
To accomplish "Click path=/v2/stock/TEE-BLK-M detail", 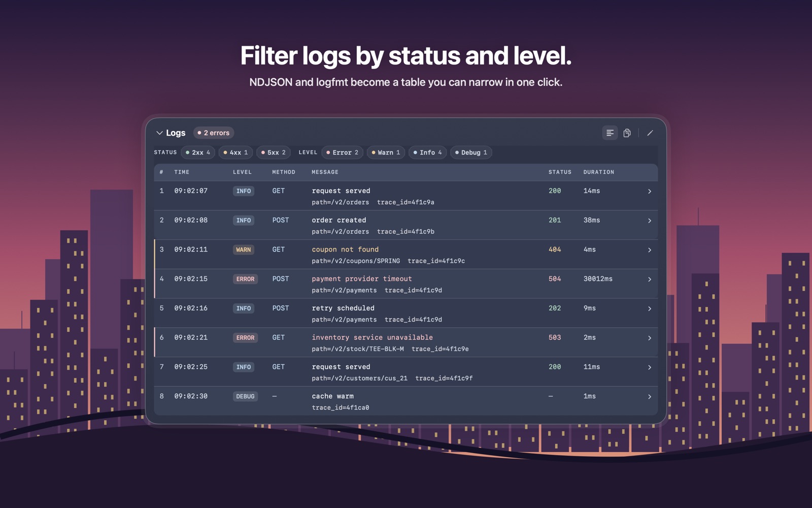I will 358,349.
